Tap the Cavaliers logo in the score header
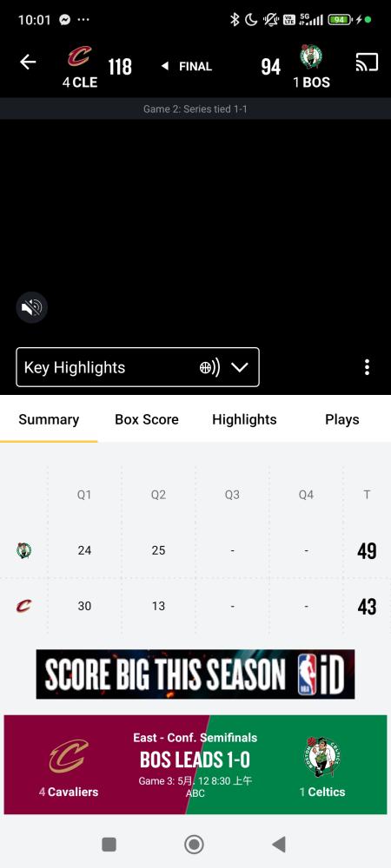This screenshot has width=391, height=868. point(80,56)
